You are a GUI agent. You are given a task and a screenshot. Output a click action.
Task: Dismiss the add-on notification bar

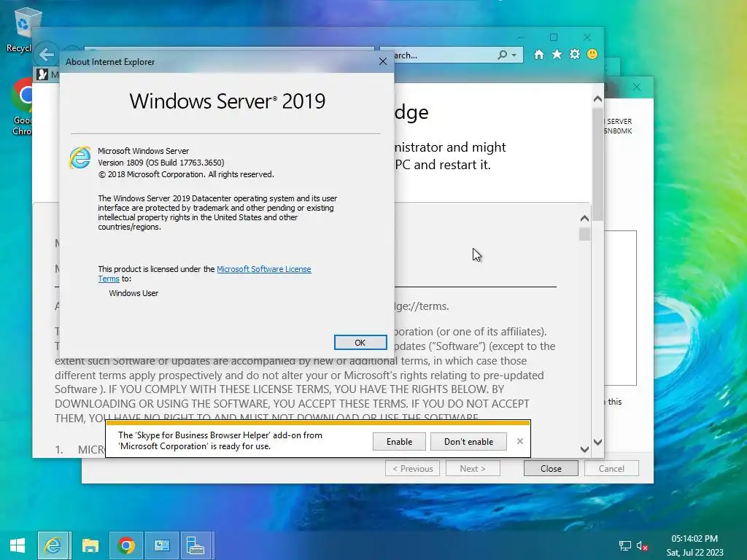click(x=519, y=441)
